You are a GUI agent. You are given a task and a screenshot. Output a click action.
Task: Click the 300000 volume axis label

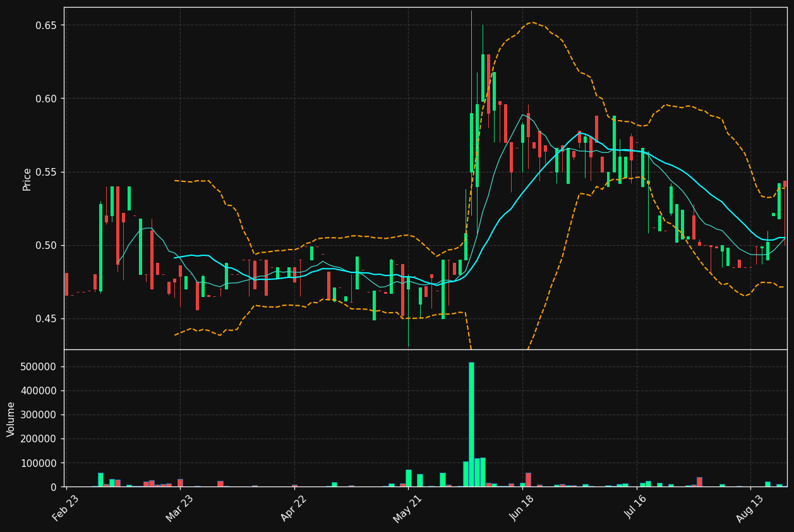(x=40, y=415)
